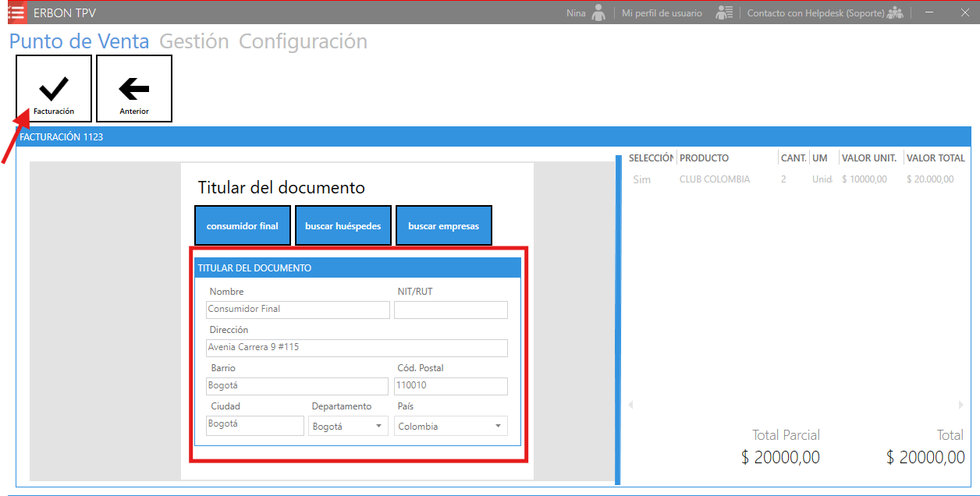
Task: Switch to the Gestión tab
Action: (194, 41)
